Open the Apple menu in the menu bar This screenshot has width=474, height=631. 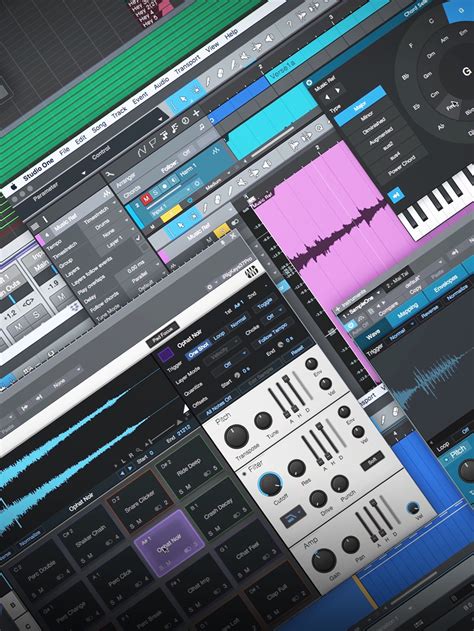point(13,187)
